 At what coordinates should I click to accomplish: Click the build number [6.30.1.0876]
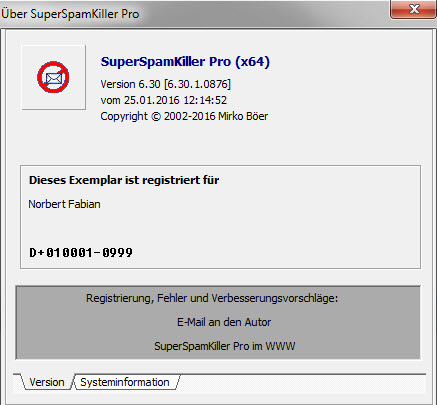pyautogui.click(x=197, y=84)
